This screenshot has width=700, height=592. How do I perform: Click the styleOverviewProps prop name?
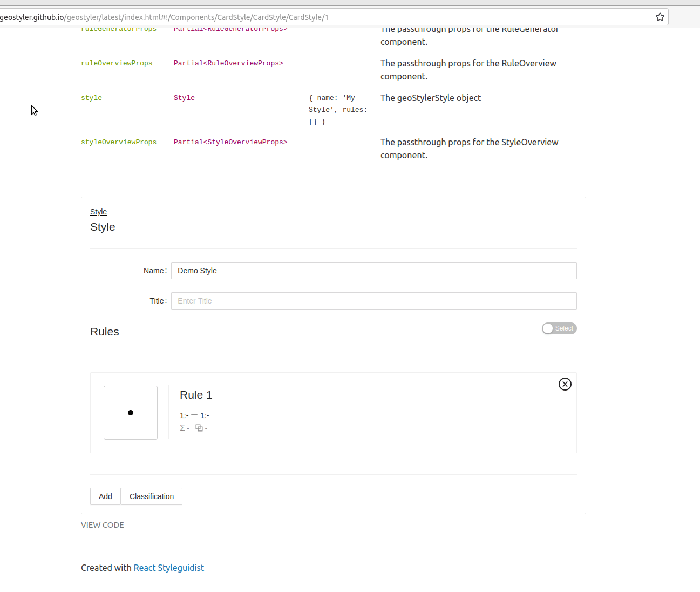pyautogui.click(x=118, y=142)
